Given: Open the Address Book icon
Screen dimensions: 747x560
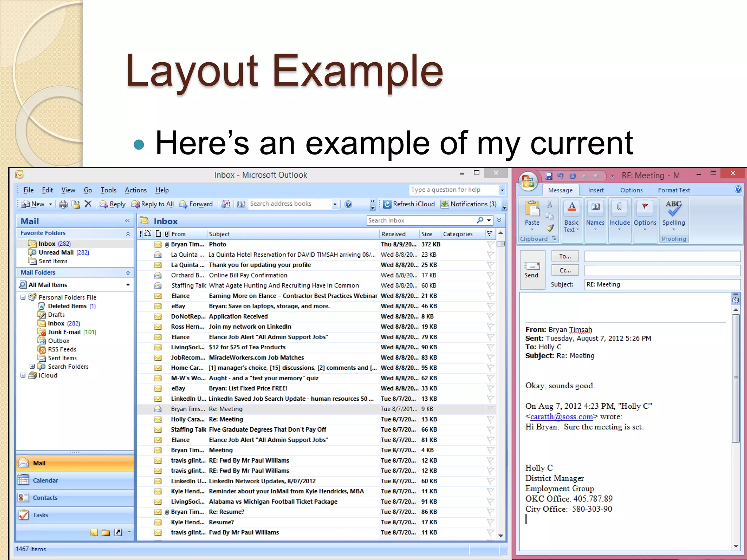Looking at the screenshot, I should point(241,204).
